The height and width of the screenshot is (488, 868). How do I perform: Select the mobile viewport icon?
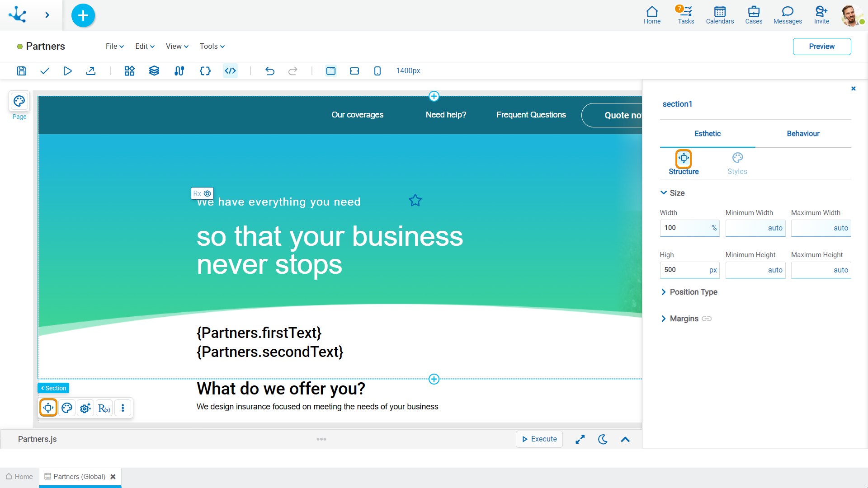(377, 71)
